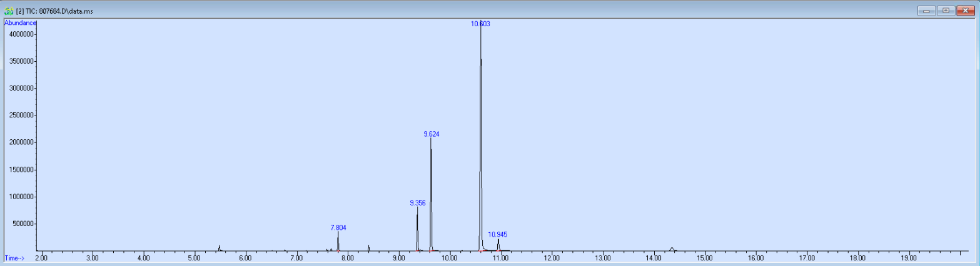Select the peak labeled 10.603
Viewport: 980px width, 266px height.
(480, 24)
